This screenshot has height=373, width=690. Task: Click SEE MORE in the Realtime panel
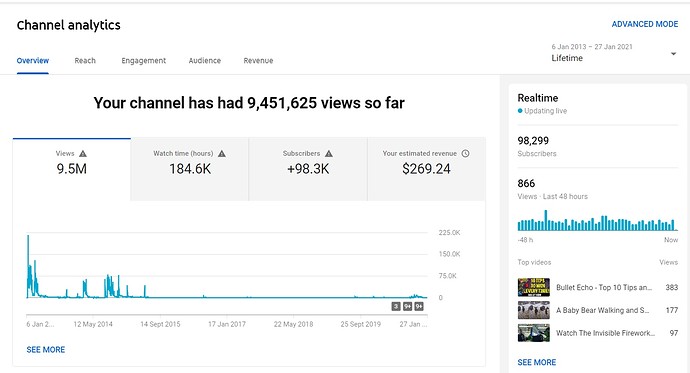(x=536, y=362)
